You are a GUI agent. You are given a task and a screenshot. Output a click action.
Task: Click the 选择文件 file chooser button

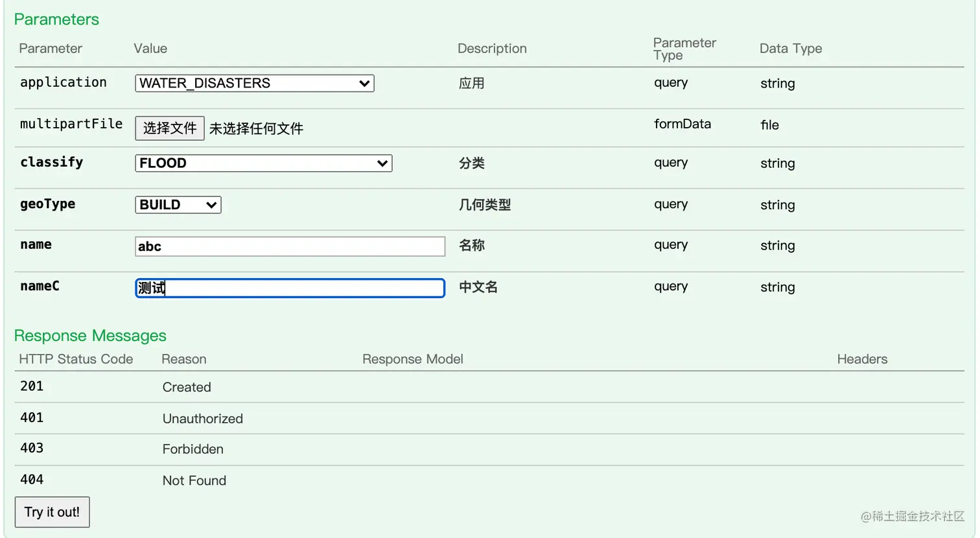coord(170,128)
